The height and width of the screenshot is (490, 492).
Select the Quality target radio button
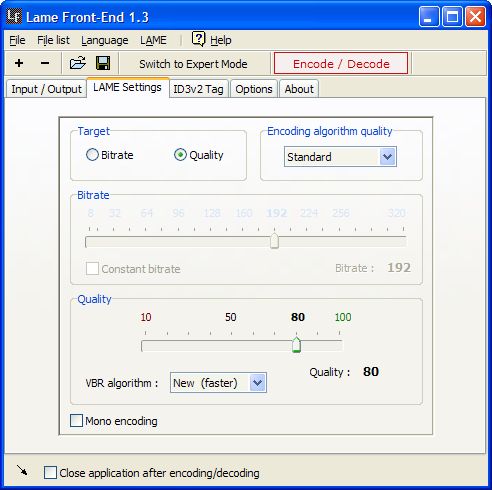click(x=180, y=155)
